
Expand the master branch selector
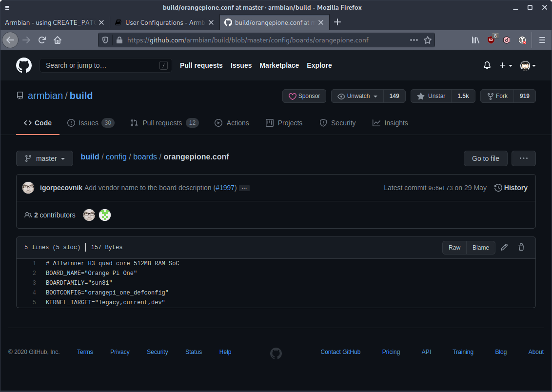pyautogui.click(x=45, y=158)
